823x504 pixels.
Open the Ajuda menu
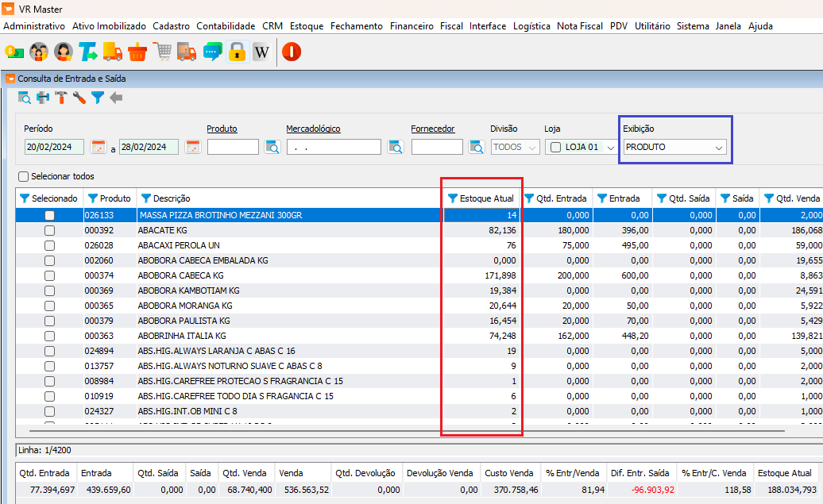pyautogui.click(x=760, y=25)
